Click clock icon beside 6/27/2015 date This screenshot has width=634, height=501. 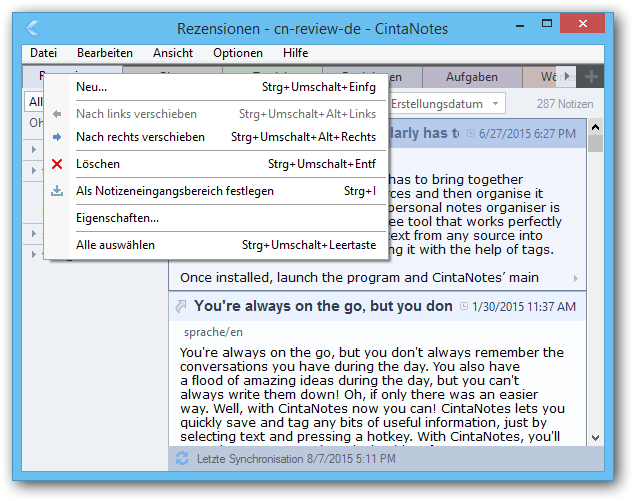(x=471, y=133)
